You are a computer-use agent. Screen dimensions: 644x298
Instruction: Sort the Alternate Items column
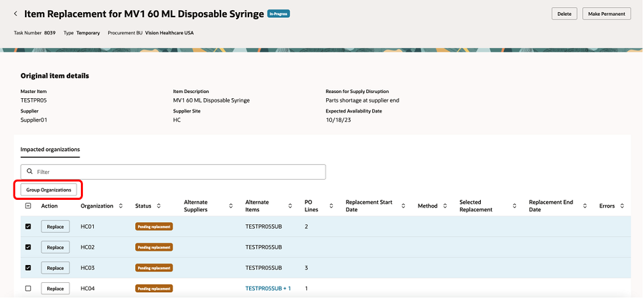(x=293, y=206)
